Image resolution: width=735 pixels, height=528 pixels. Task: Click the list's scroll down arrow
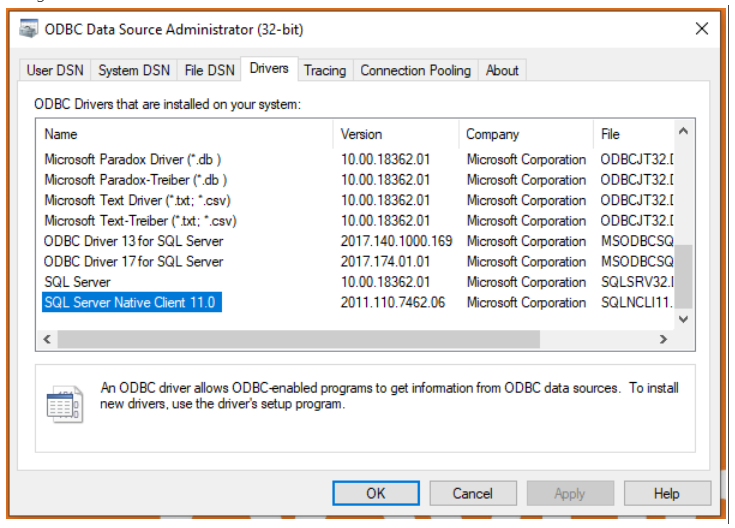click(683, 319)
